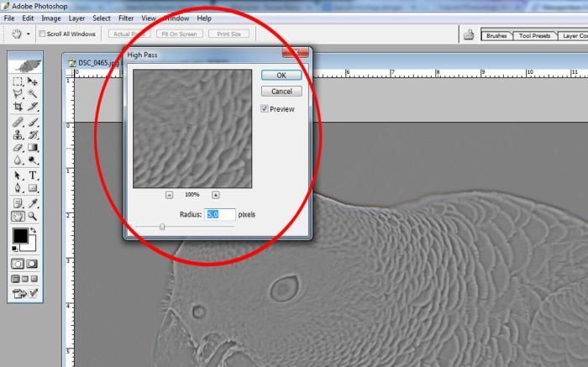This screenshot has width=588, height=367.
Task: Select the Zoom magnifier tool
Action: 33,216
